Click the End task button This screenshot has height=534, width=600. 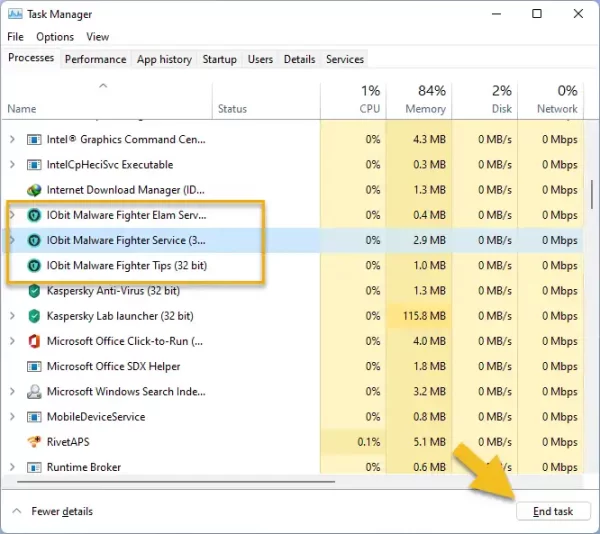click(553, 511)
